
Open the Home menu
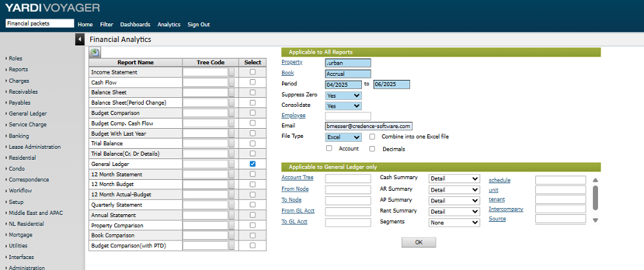85,25
